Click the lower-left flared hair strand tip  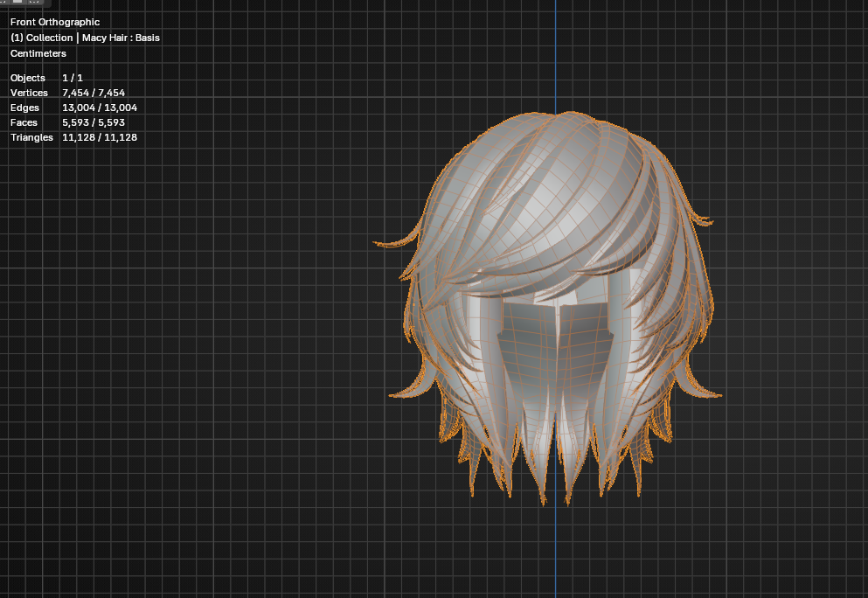392,395
